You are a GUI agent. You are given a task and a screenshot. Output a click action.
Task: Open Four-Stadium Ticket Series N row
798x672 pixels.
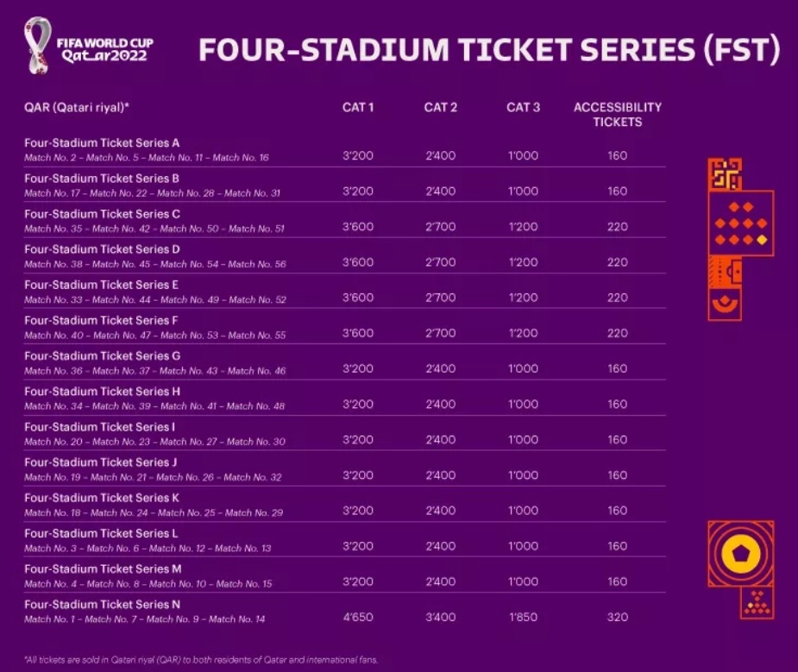pos(103,605)
